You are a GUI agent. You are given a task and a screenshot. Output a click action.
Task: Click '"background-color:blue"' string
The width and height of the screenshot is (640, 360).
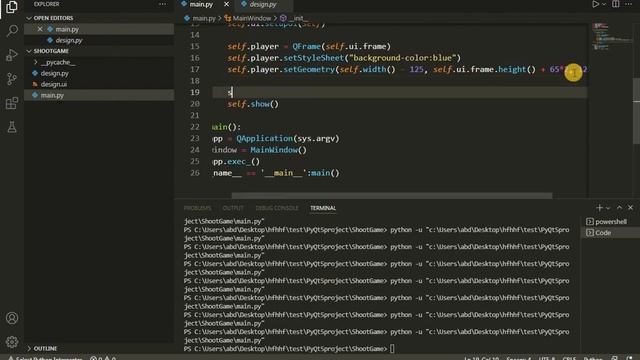point(402,58)
